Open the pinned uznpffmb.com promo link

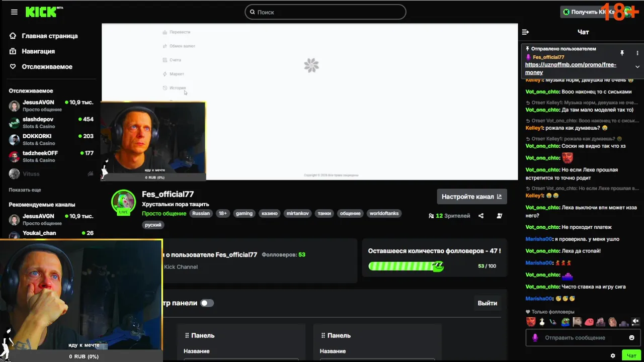coord(571,68)
